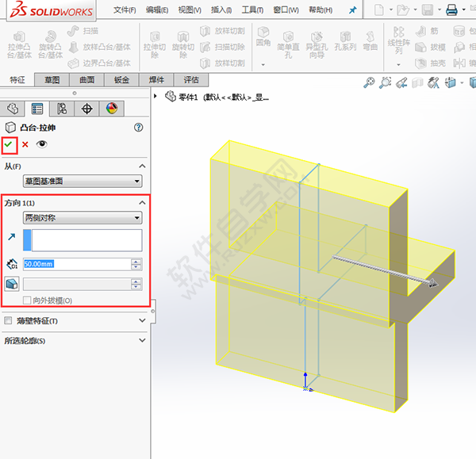Image resolution: width=476 pixels, height=459 pixels.
Task: Switch to the 焊件 tab
Action: pos(156,80)
